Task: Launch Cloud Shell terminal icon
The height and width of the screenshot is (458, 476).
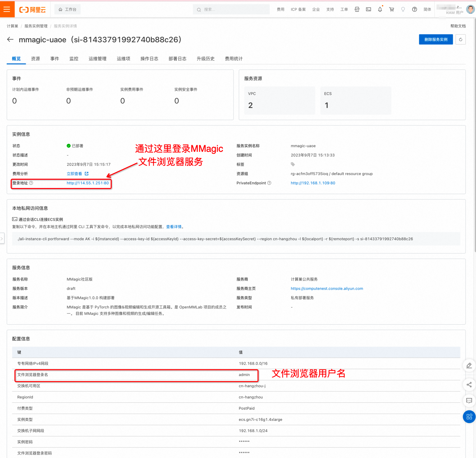Action: tap(368, 10)
